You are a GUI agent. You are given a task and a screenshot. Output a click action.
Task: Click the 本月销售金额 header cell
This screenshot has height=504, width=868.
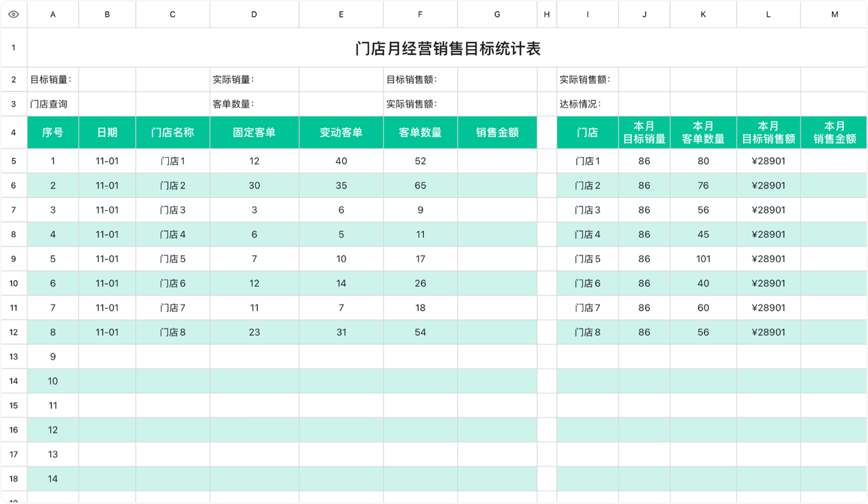coord(834,132)
